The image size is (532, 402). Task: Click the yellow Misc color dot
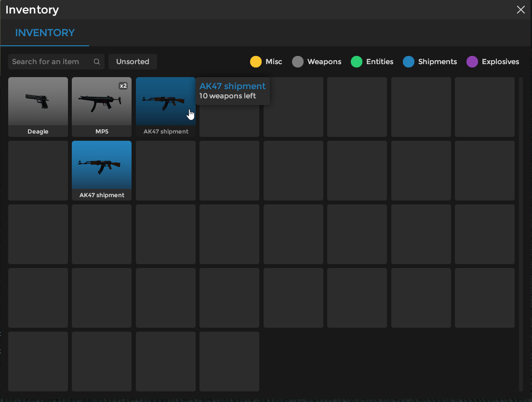(256, 62)
